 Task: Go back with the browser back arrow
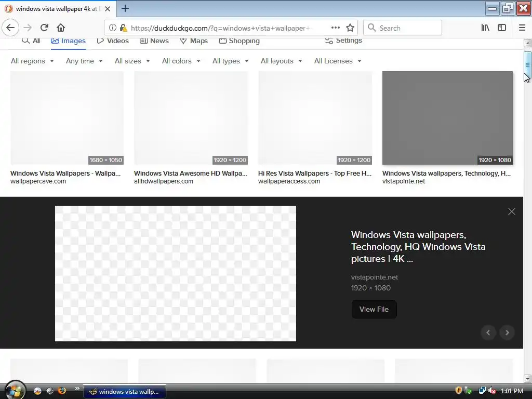(x=10, y=28)
